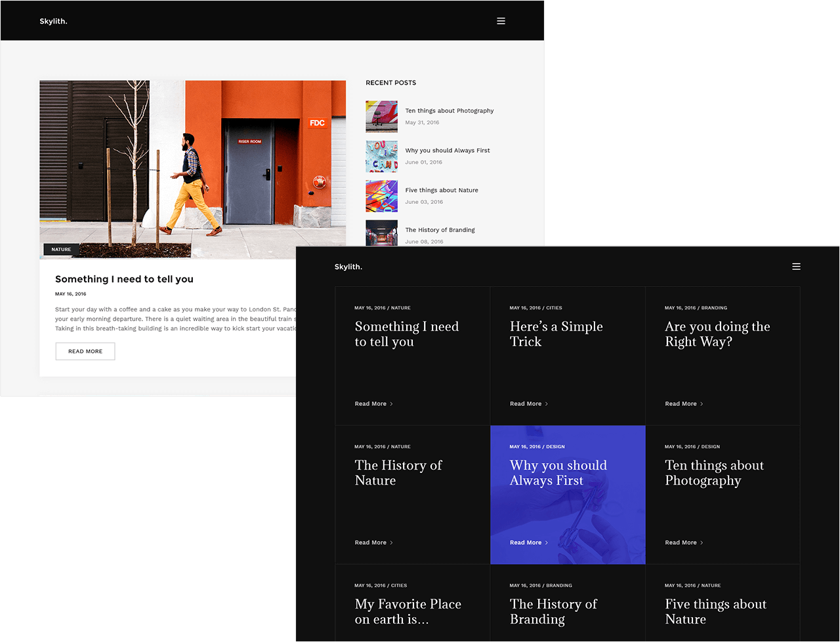Open 'My Favorite Place on earth is…' card title
The width and height of the screenshot is (840, 642).
pyautogui.click(x=408, y=612)
